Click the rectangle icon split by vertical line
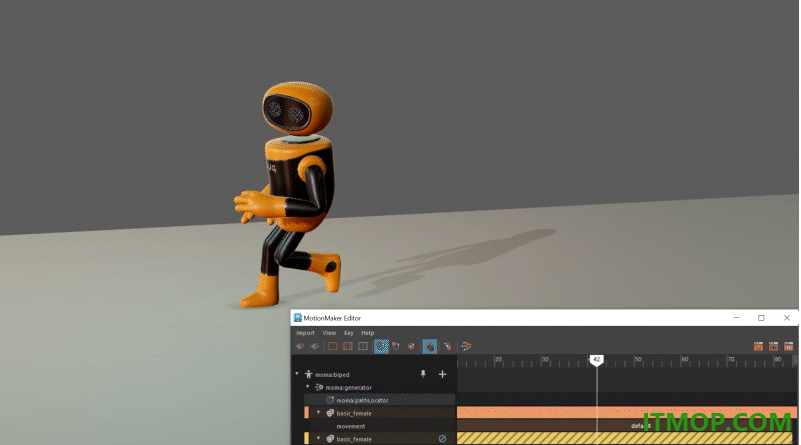 [x=363, y=346]
